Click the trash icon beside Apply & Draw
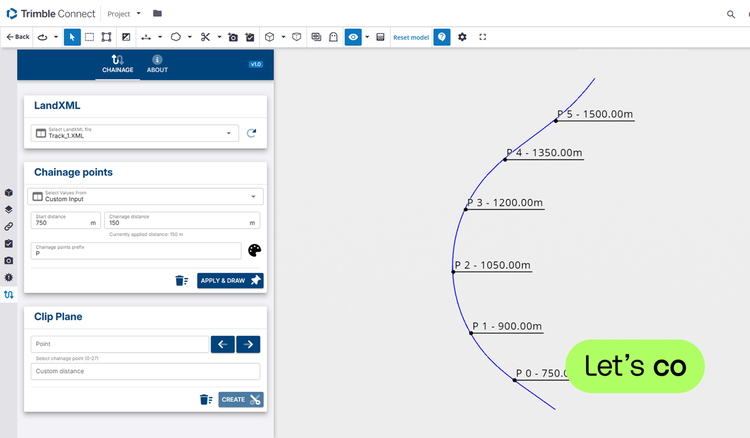Screen dimensions: 750x438 pyautogui.click(x=181, y=280)
